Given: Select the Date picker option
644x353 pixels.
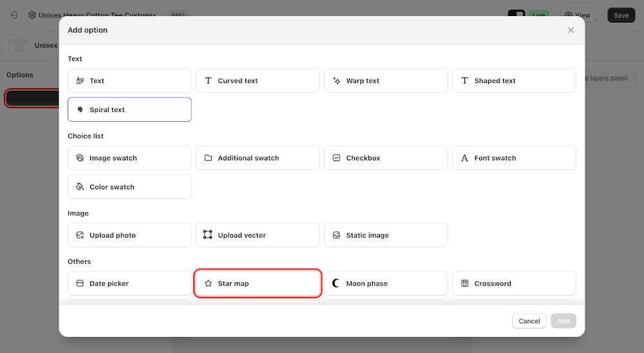Looking at the screenshot, I should point(129,283).
